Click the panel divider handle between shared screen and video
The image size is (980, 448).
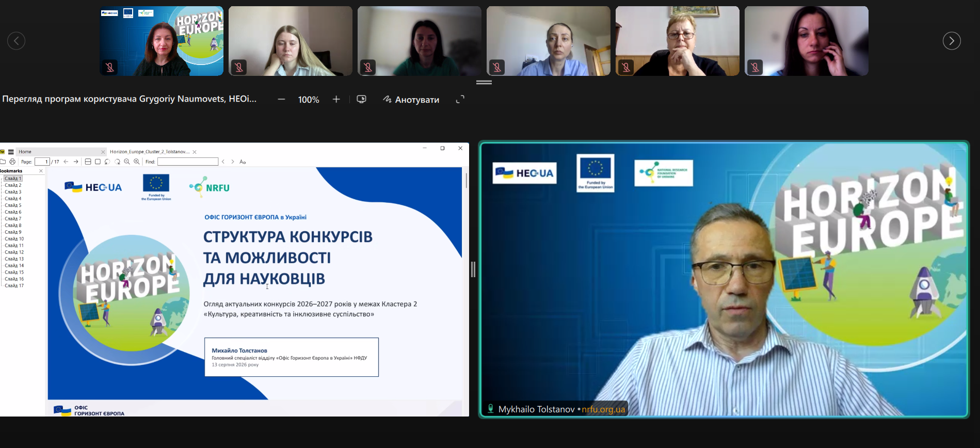tap(473, 269)
